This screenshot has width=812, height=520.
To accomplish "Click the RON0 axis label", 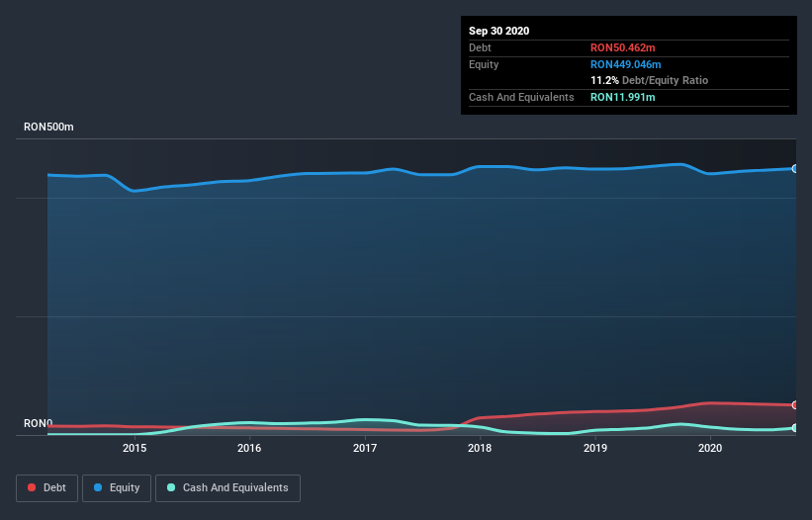I will tap(39, 423).
